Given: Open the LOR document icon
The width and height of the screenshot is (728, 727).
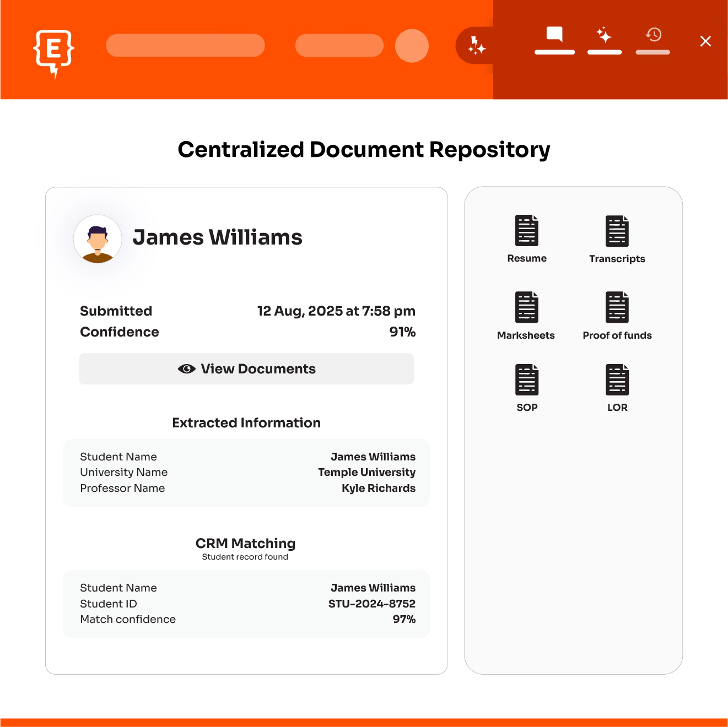Looking at the screenshot, I should pyautogui.click(x=617, y=379).
